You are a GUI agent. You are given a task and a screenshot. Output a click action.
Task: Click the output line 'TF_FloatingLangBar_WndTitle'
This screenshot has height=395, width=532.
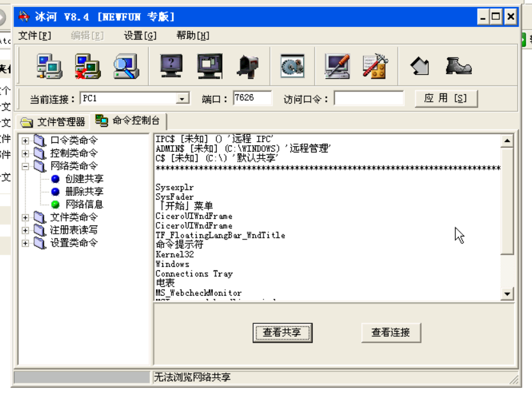(220, 235)
